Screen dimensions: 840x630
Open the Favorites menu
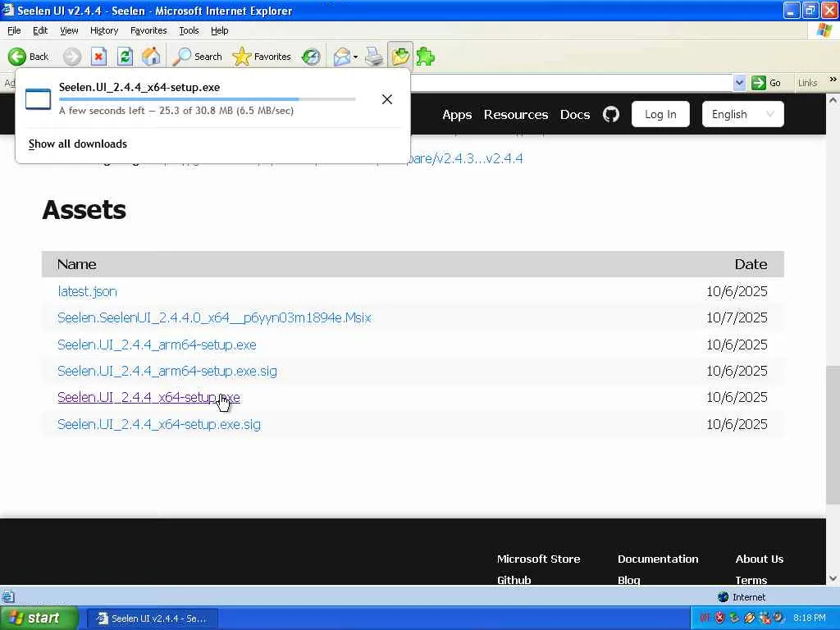tap(148, 30)
